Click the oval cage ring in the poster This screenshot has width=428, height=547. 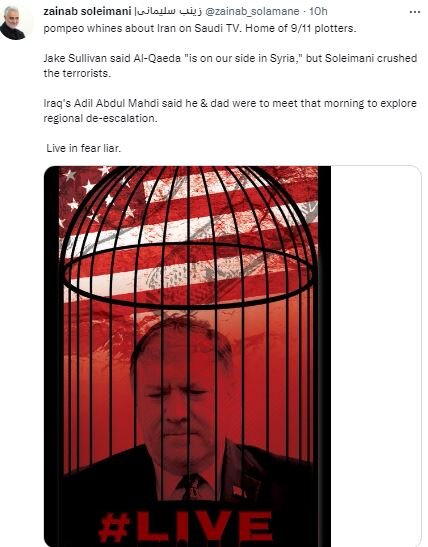[x=188, y=276]
